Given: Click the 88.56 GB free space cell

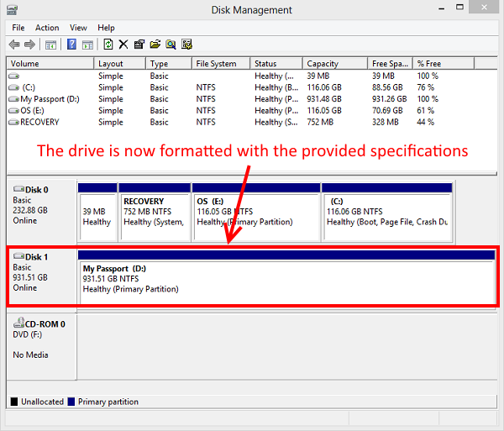Looking at the screenshot, I should tap(387, 87).
